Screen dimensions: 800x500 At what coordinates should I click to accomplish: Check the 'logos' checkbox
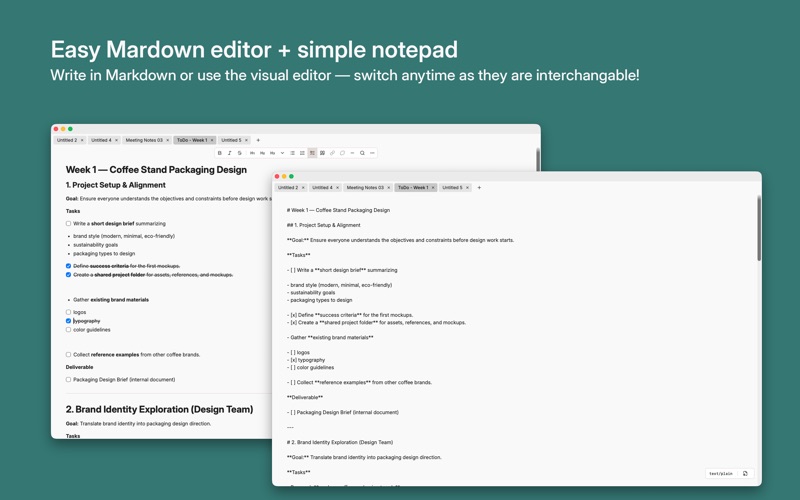point(68,312)
